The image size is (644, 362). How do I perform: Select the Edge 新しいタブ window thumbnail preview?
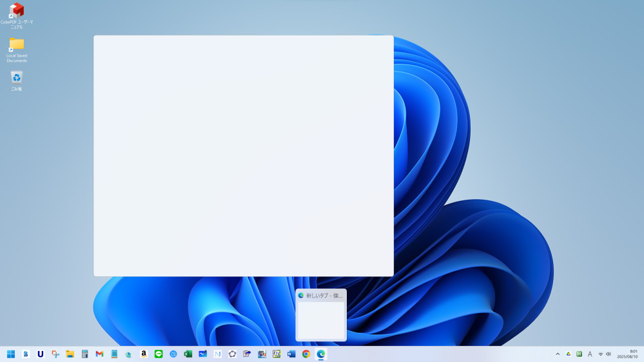point(321,315)
